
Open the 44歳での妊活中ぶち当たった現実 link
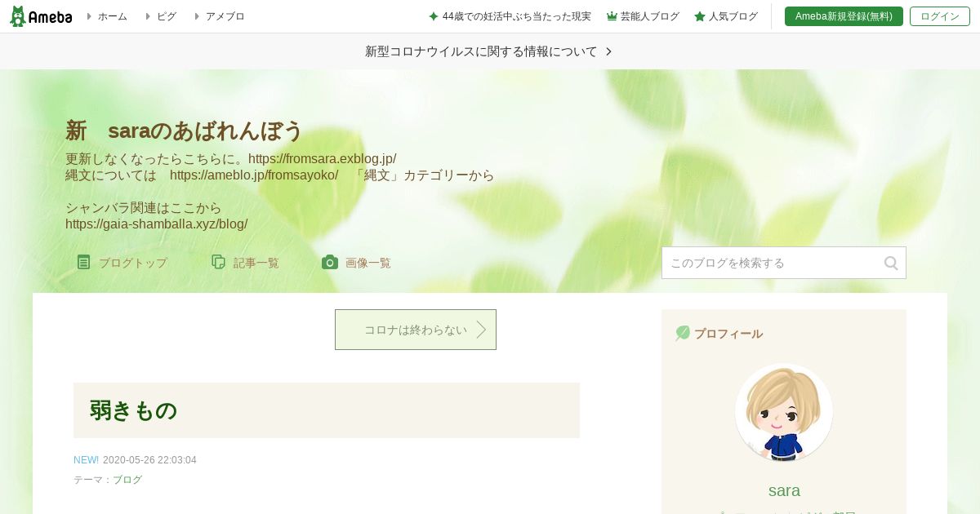(516, 16)
